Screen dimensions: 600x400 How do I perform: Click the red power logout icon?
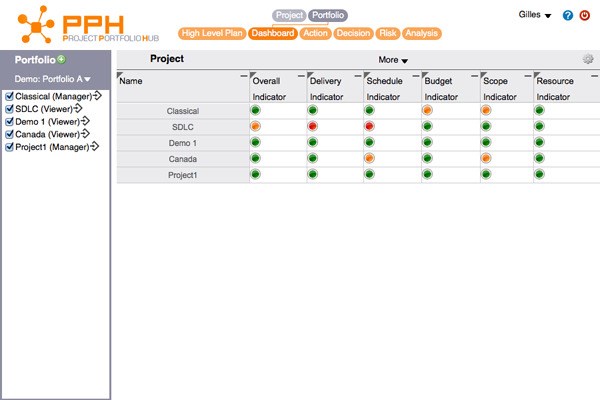click(584, 15)
